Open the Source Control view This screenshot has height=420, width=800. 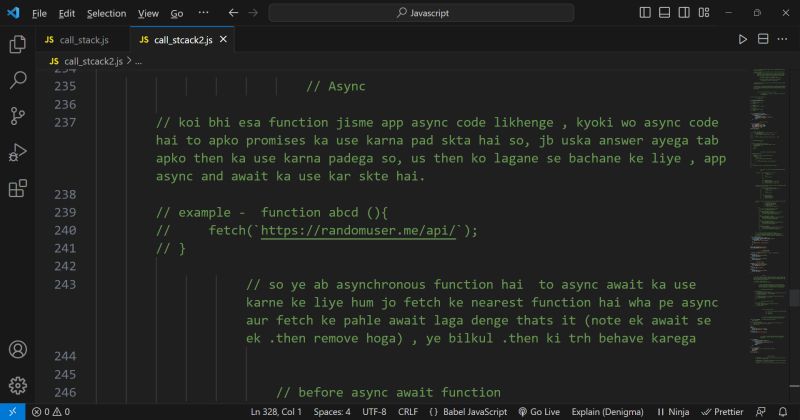click(x=17, y=116)
